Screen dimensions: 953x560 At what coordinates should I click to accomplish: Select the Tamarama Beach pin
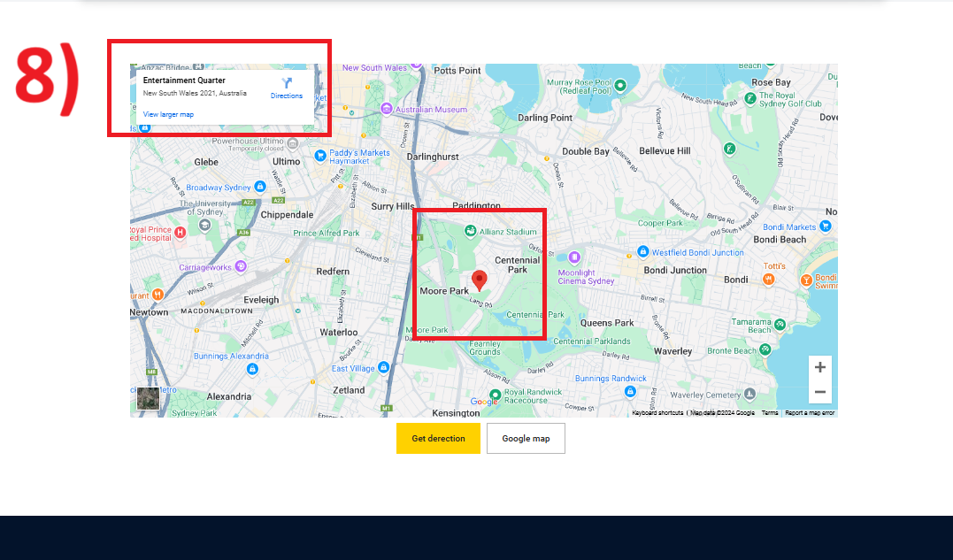point(780,325)
